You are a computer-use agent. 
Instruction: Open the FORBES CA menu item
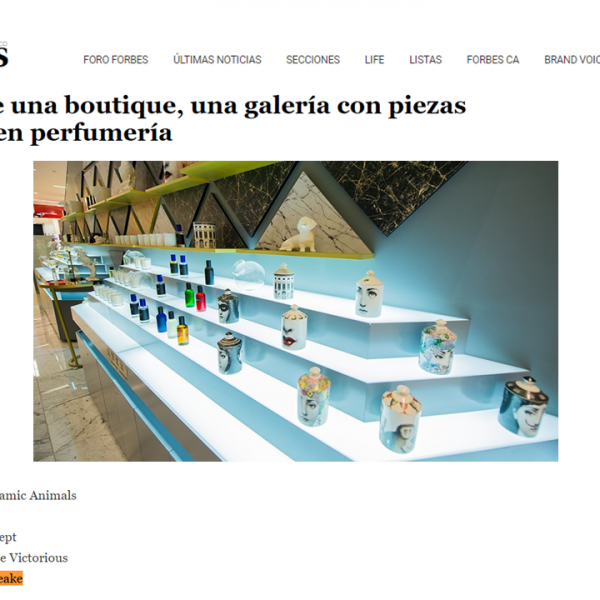click(492, 60)
